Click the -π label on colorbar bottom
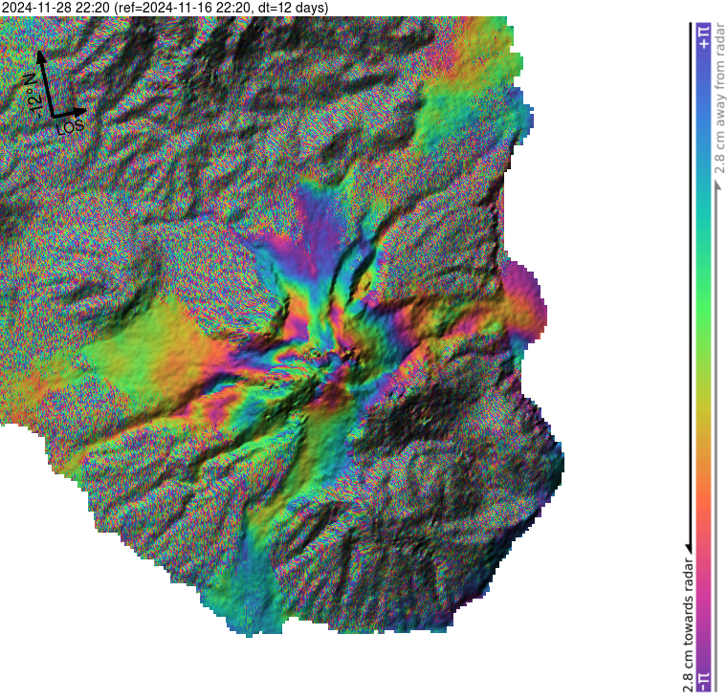728x700 pixels. point(704,682)
